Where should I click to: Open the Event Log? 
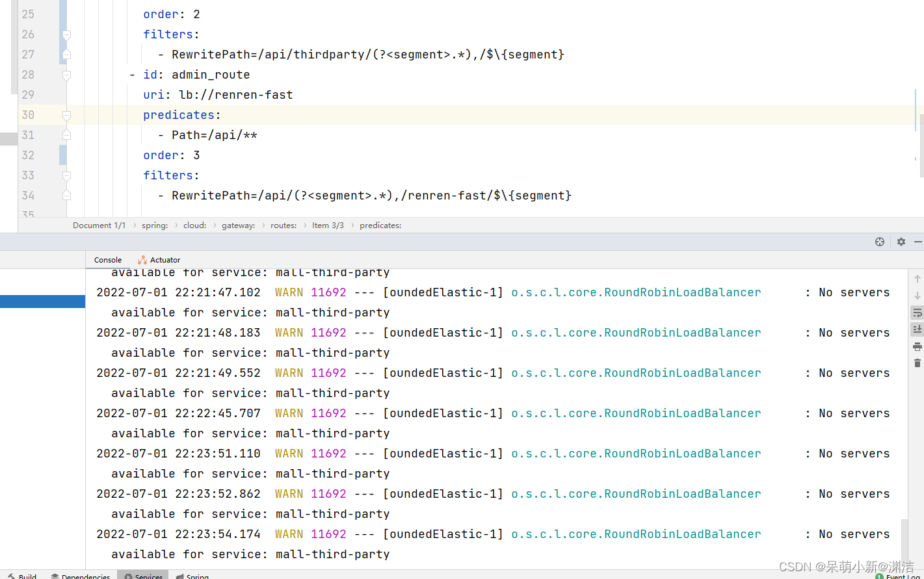coord(898,576)
